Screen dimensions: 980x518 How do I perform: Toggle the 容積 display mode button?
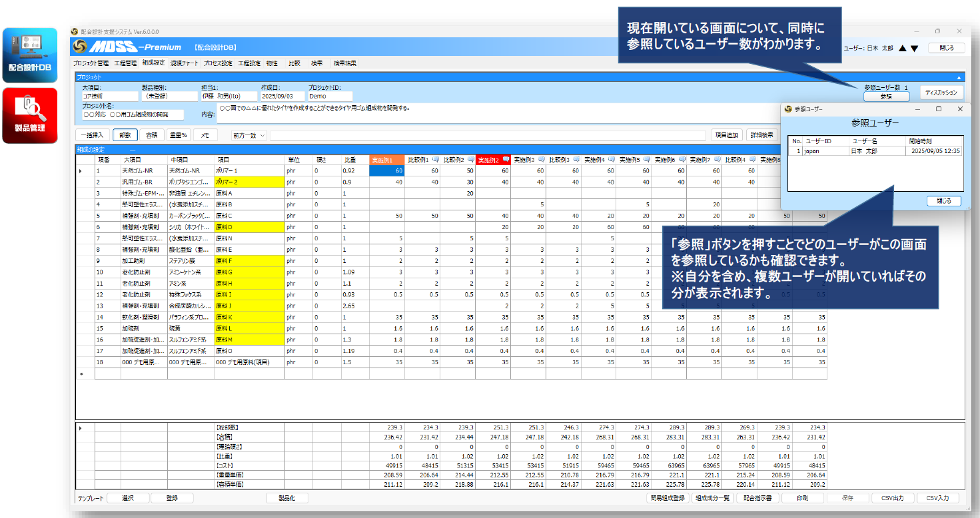tap(152, 135)
